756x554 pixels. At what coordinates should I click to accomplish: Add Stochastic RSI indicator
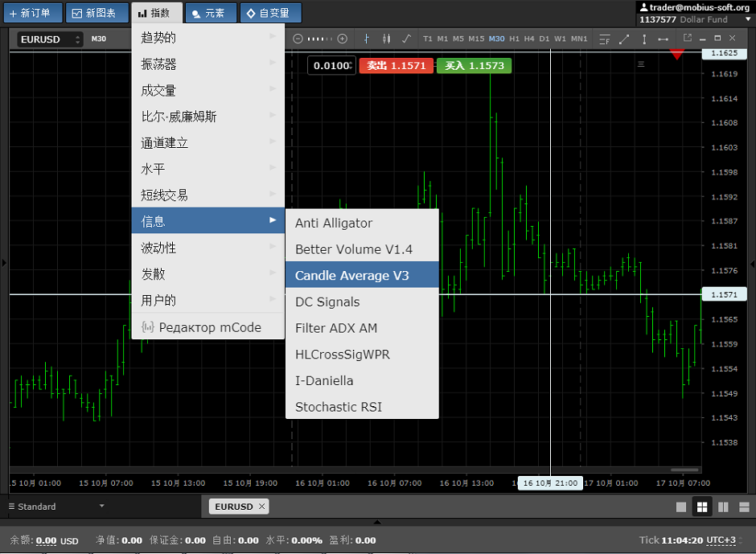point(362,407)
